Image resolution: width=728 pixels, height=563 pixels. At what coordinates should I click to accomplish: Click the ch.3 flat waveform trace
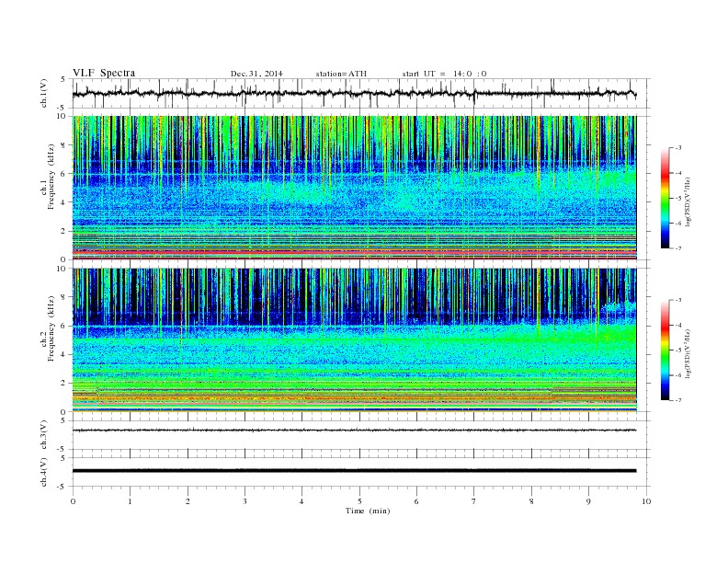pos(354,431)
